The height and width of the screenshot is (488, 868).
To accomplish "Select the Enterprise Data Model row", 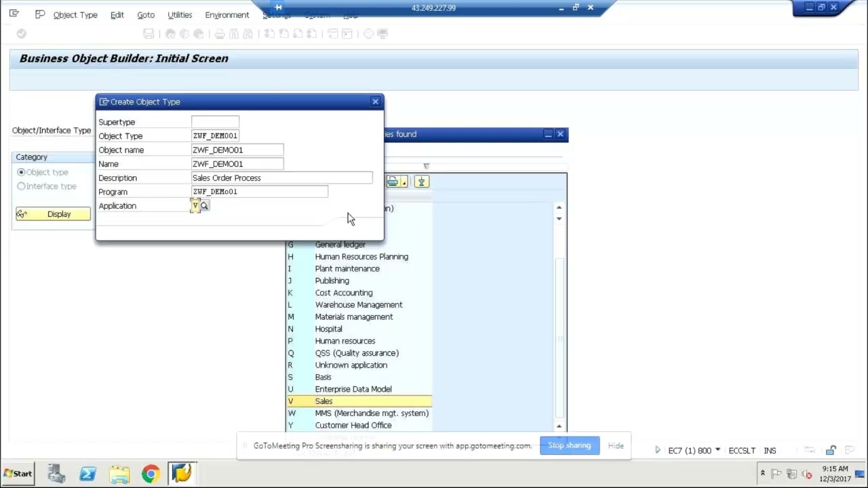I will click(359, 389).
